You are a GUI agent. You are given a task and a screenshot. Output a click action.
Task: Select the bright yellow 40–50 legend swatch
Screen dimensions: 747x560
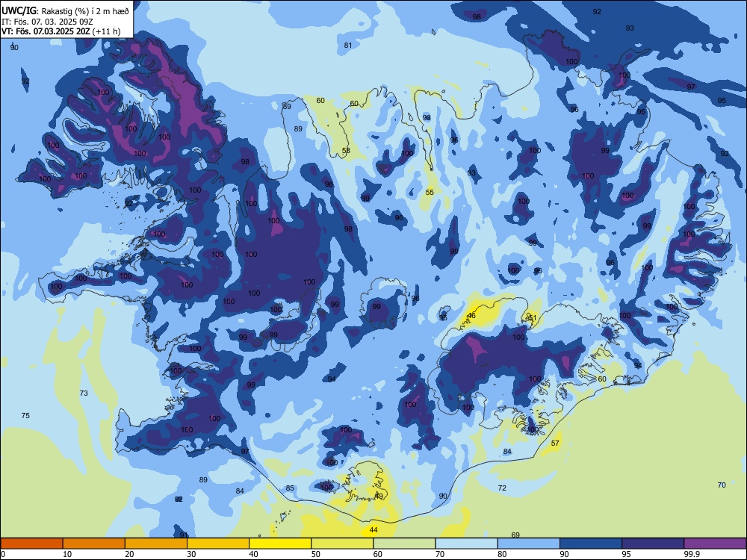click(280, 544)
